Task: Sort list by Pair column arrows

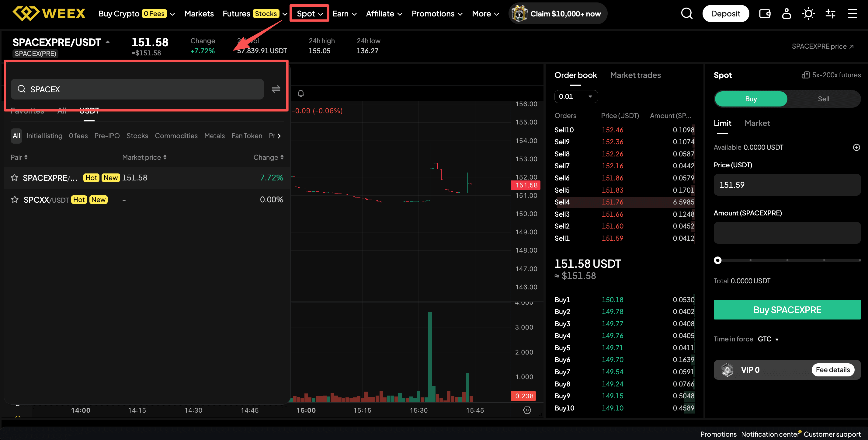Action: pos(26,157)
